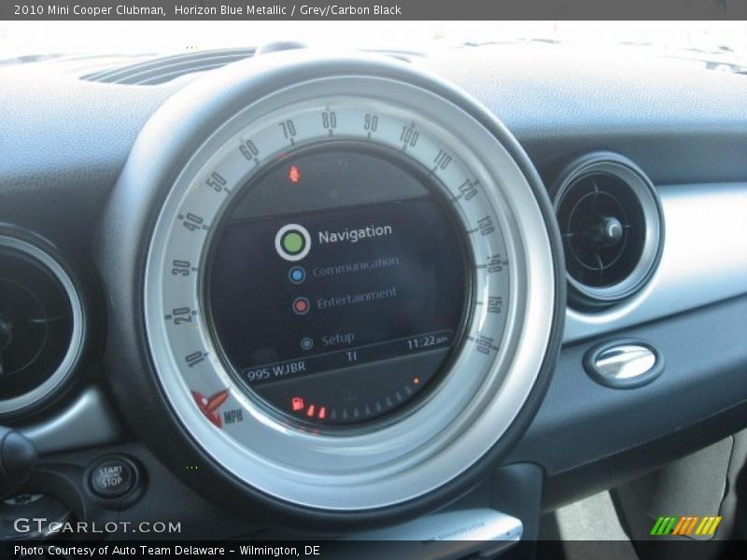Click the 11:22 am clock display
This screenshot has height=560, width=747.
tap(428, 342)
